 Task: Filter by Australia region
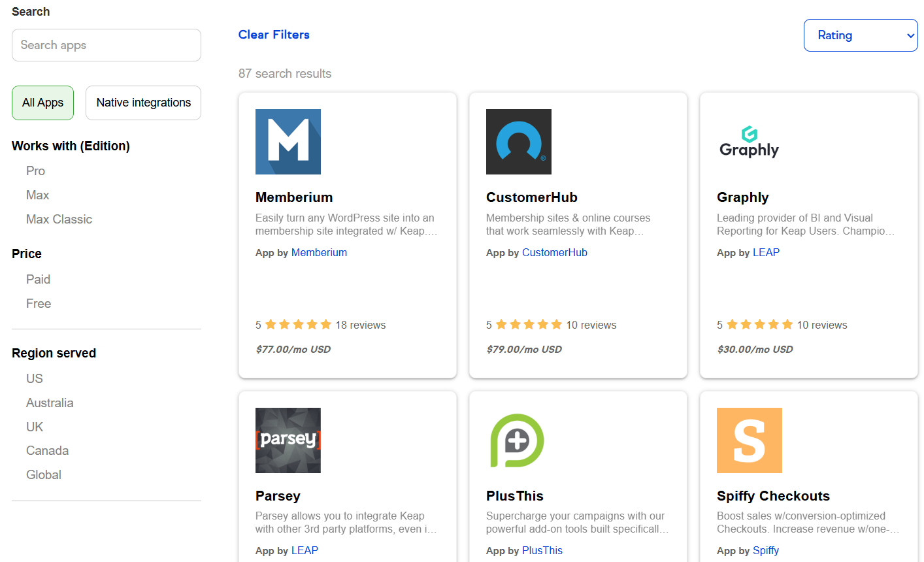click(50, 403)
